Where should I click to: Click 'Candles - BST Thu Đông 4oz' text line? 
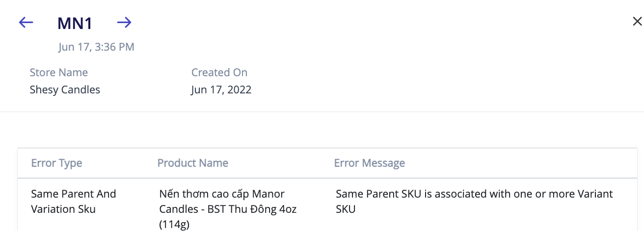tap(228, 209)
